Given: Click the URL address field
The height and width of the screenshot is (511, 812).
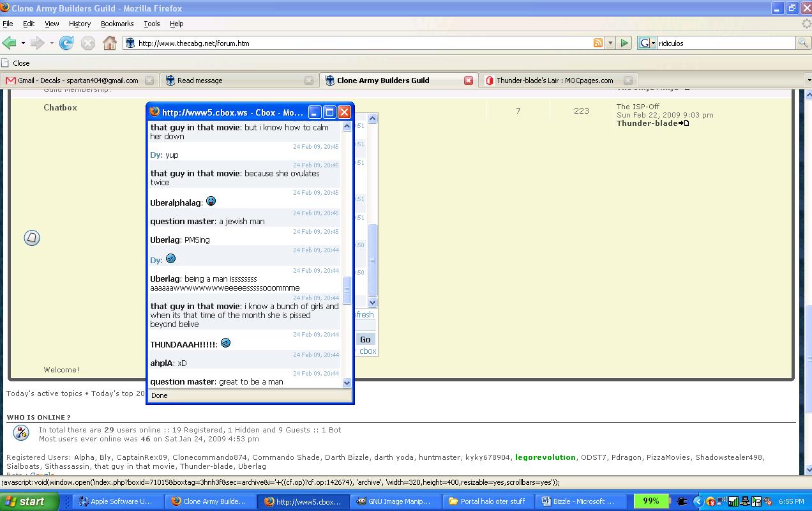Looking at the screenshot, I should pyautogui.click(x=364, y=43).
